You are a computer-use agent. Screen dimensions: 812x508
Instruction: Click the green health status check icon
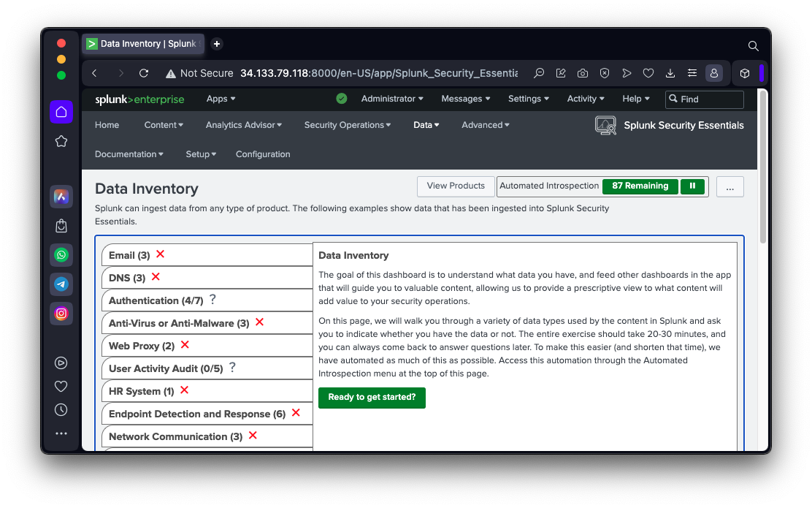tap(341, 99)
